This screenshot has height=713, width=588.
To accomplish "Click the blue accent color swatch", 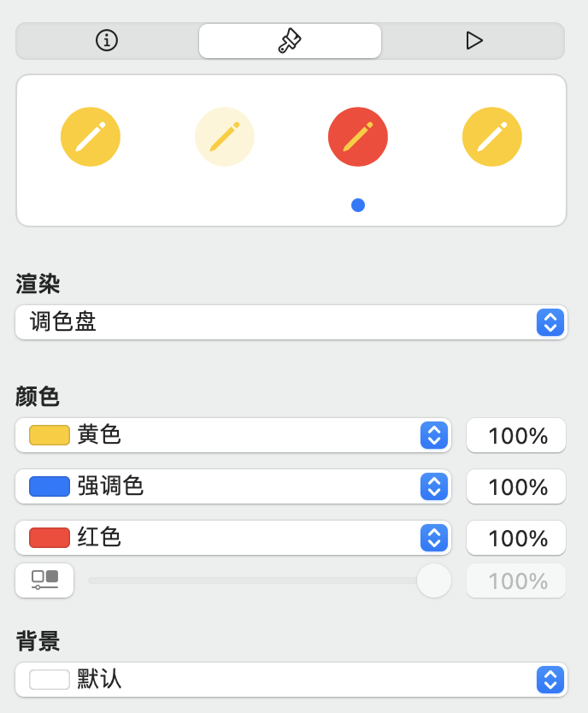I will 50,486.
